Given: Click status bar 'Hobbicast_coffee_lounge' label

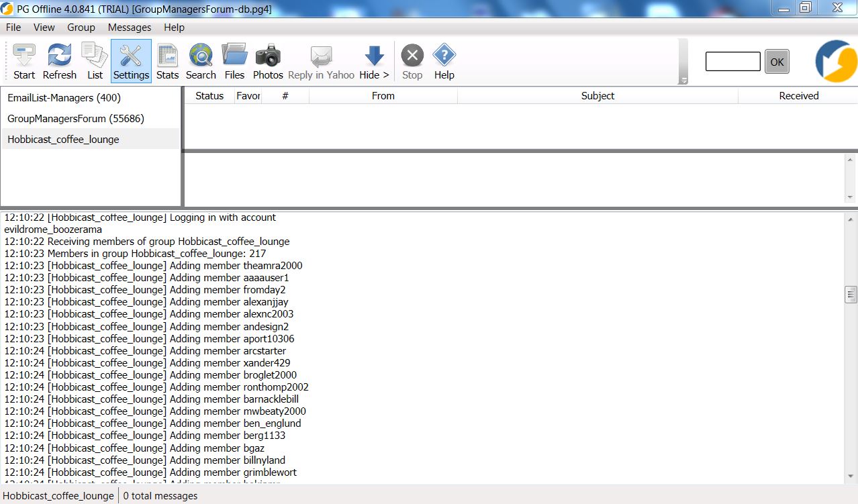Looking at the screenshot, I should [58, 496].
